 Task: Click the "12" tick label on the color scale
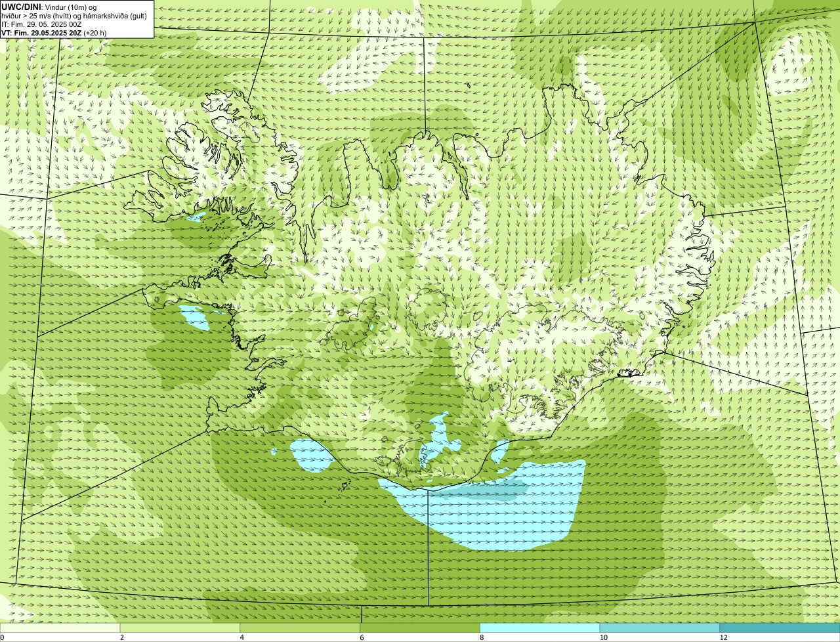tap(723, 637)
